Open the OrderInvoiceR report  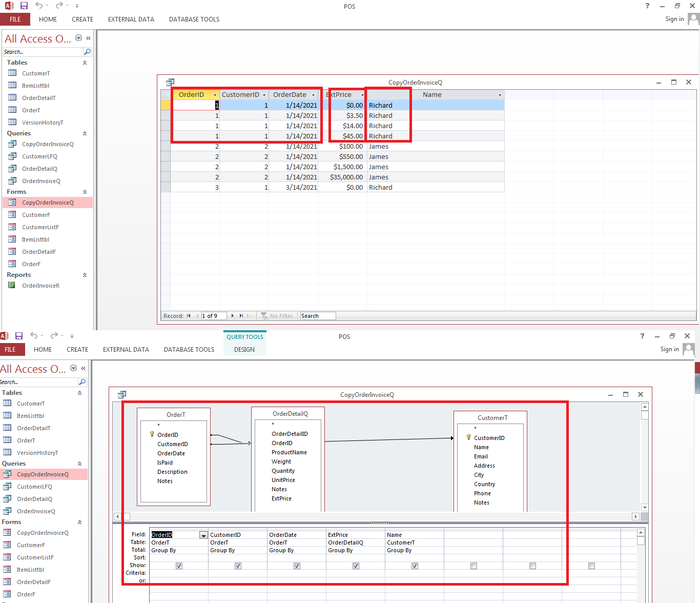(40, 286)
